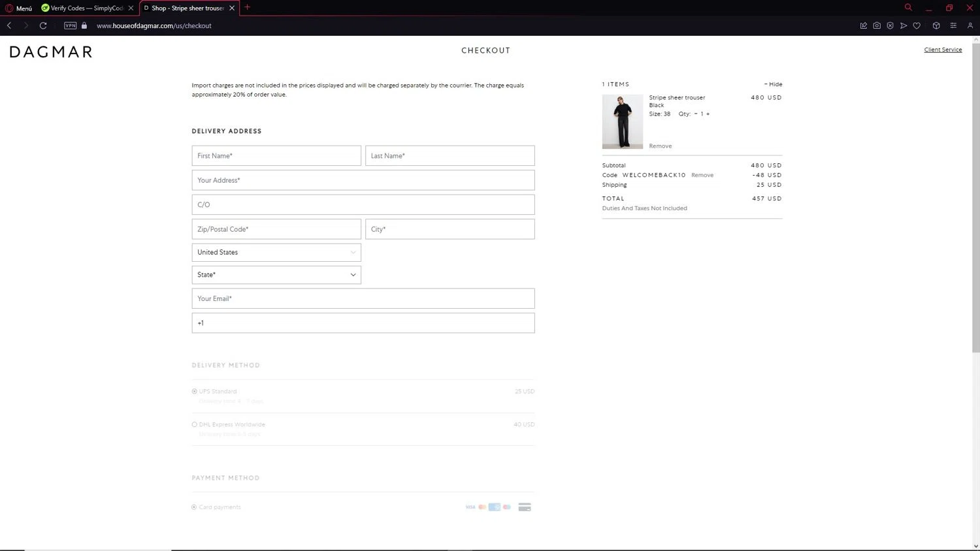The height and width of the screenshot is (551, 980).
Task: Open the Opera Menú button
Action: pyautogui.click(x=19, y=8)
